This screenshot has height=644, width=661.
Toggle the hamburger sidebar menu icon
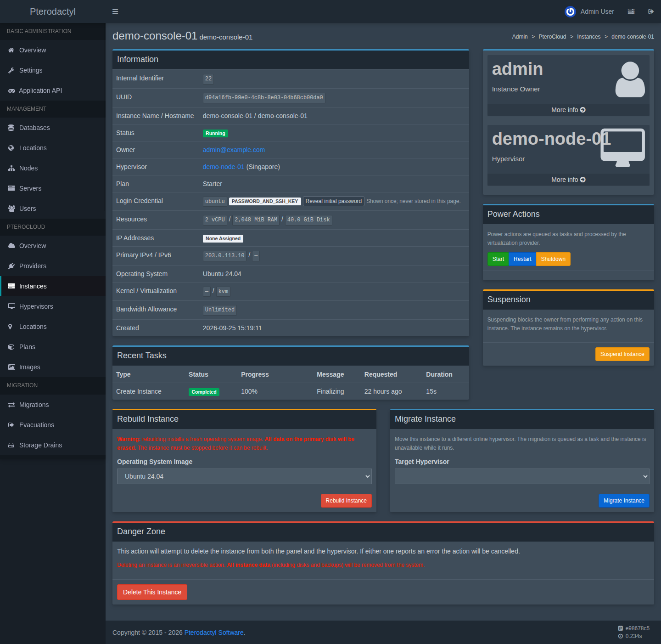click(115, 11)
